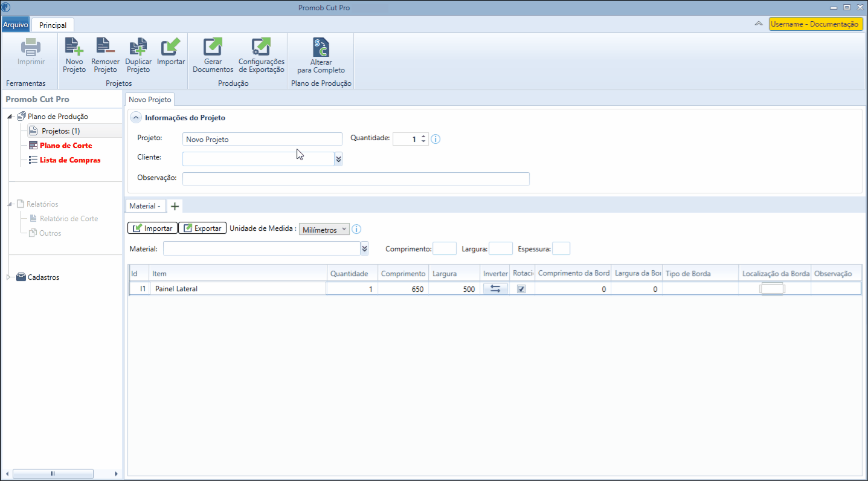Open Plano de Corte in tree

point(66,146)
